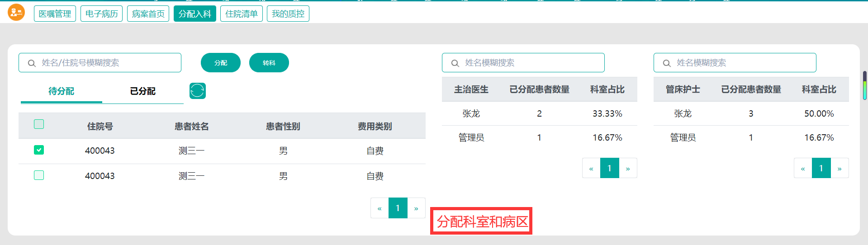Screen dimensions: 868x245
Task: Click the 50.00% value in nurse table
Action: click(x=819, y=113)
